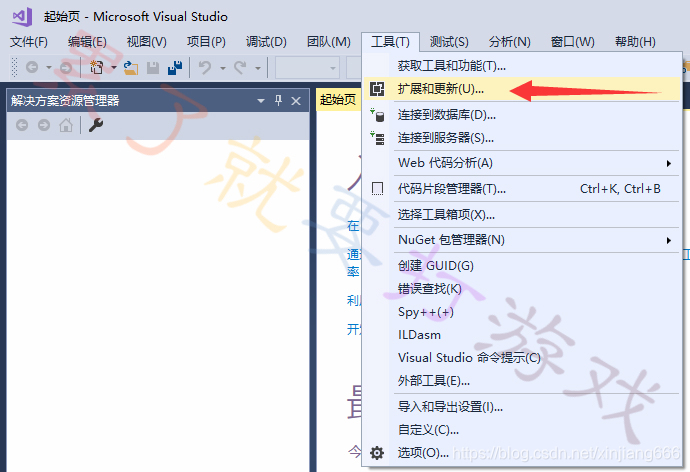The height and width of the screenshot is (472, 690).
Task: Select the 起始页 document tab
Action: (x=338, y=100)
